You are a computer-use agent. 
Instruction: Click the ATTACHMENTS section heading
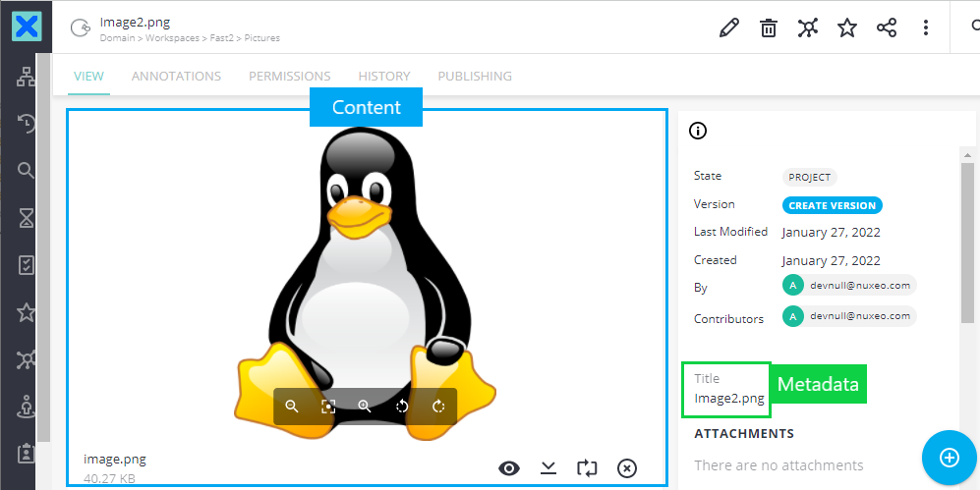[744, 433]
